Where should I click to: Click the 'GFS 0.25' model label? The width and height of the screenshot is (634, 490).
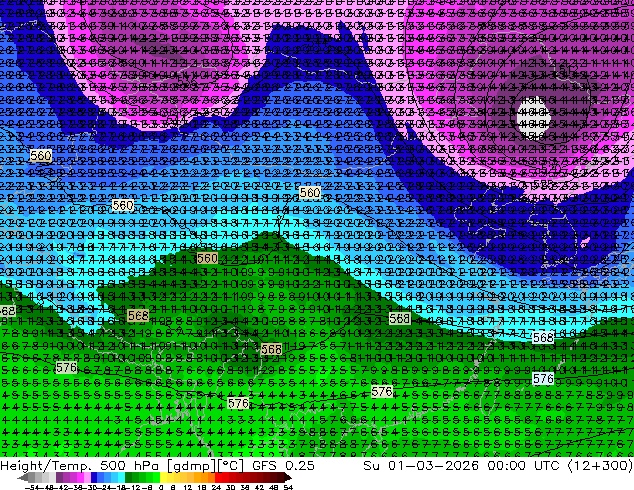point(283,466)
